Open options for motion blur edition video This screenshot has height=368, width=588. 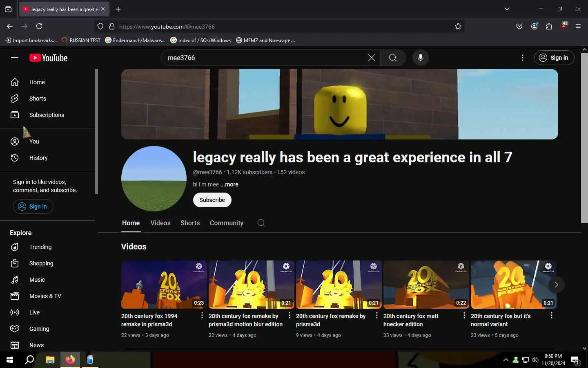[x=289, y=315]
